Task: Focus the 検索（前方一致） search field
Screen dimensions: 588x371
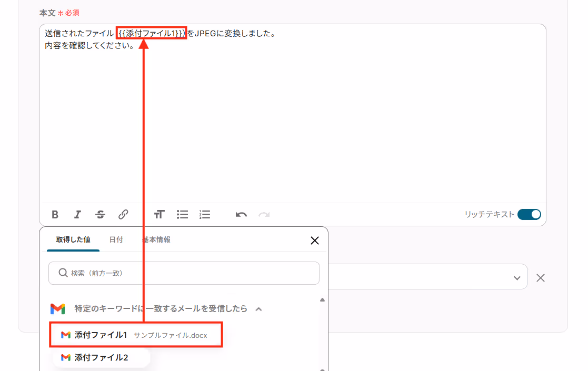Action: click(184, 273)
